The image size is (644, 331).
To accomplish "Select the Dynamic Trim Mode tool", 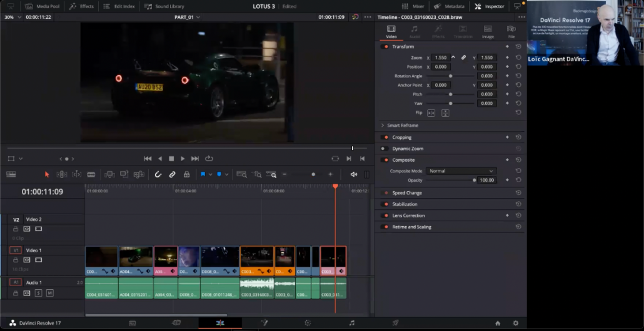I will click(x=76, y=174).
